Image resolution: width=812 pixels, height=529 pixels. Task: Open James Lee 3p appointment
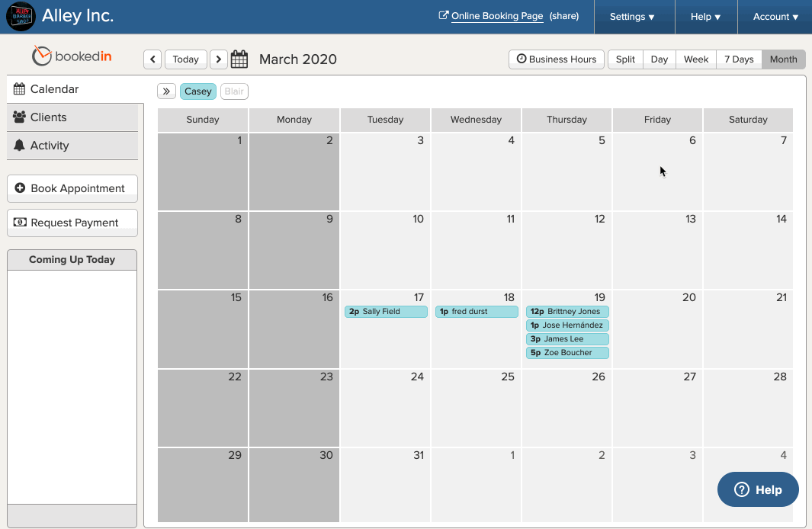567,339
